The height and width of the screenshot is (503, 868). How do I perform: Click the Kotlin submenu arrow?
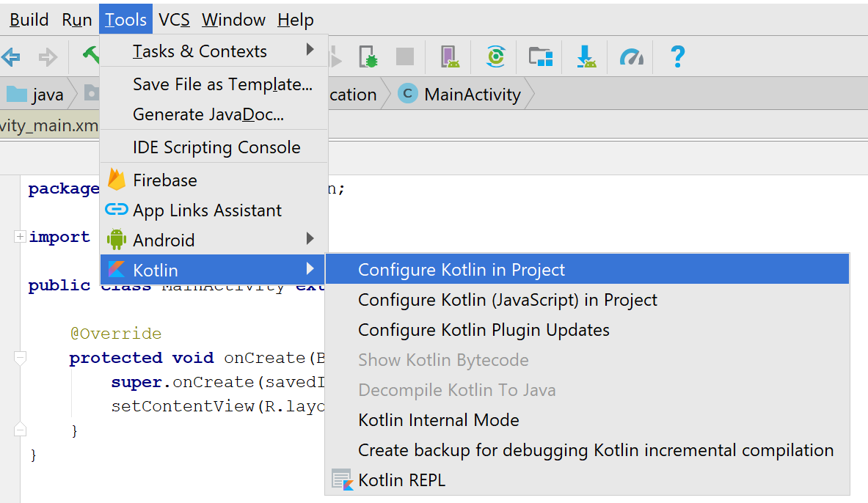pos(310,268)
